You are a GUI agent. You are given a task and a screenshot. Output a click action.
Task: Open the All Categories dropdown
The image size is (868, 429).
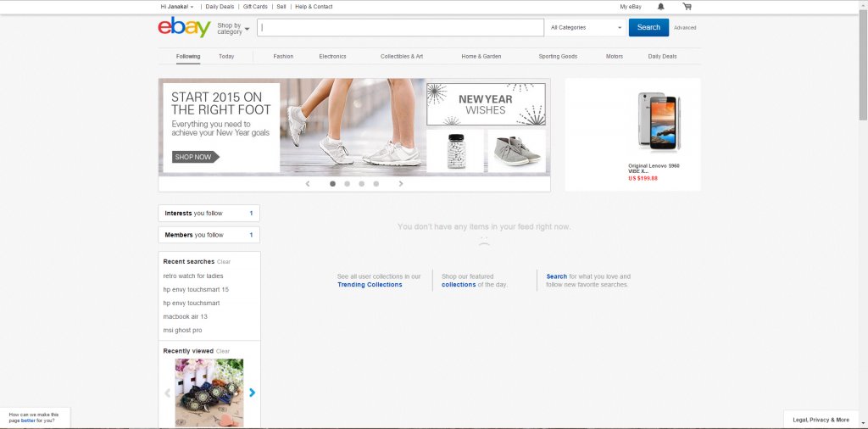pyautogui.click(x=586, y=28)
